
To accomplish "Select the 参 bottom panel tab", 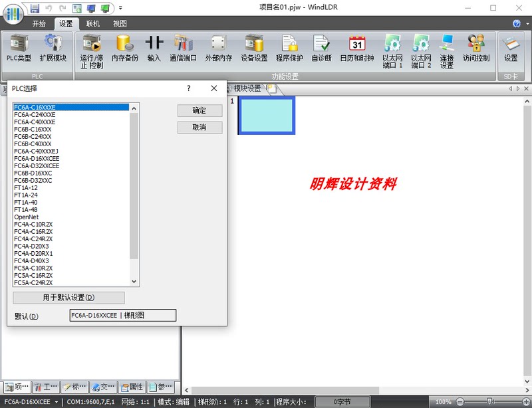I will pos(160,387).
